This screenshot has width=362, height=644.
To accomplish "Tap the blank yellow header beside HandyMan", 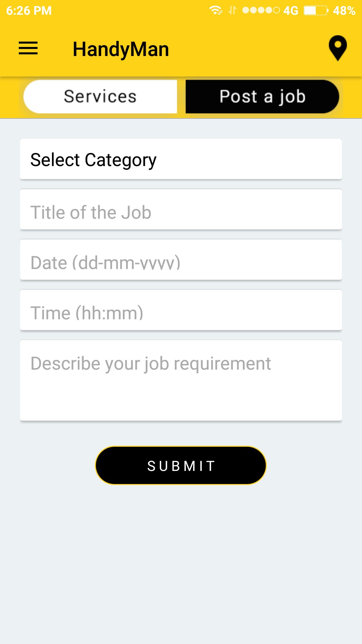I will click(x=248, y=49).
